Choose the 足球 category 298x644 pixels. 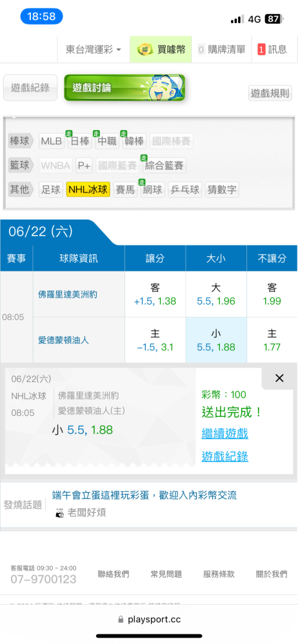[52, 189]
